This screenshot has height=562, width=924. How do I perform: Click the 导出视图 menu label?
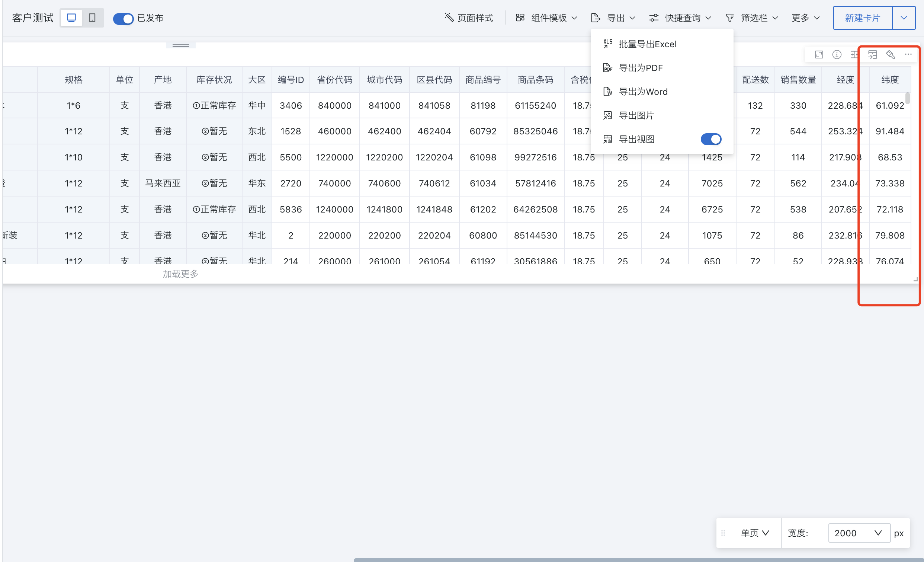637,139
